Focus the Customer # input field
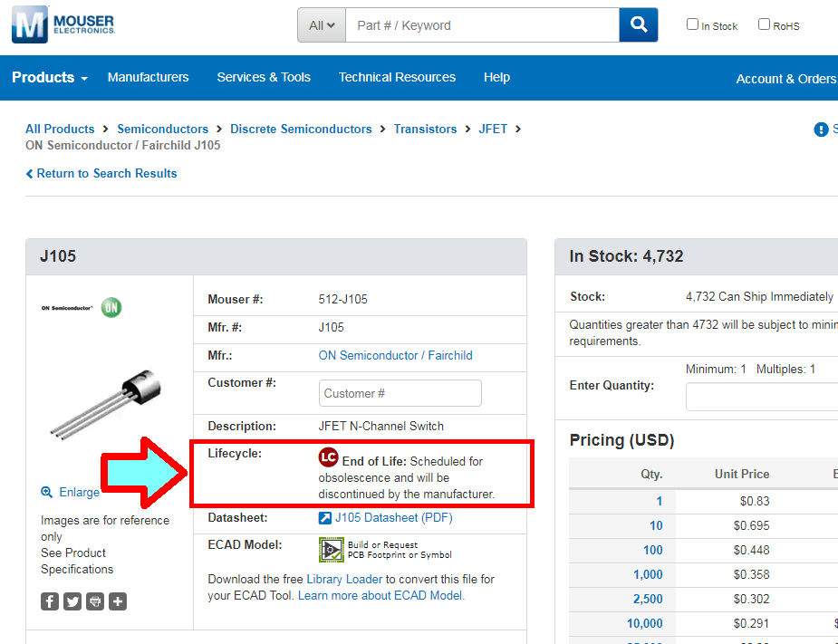Viewport: 838px width, 644px height. pos(400,393)
